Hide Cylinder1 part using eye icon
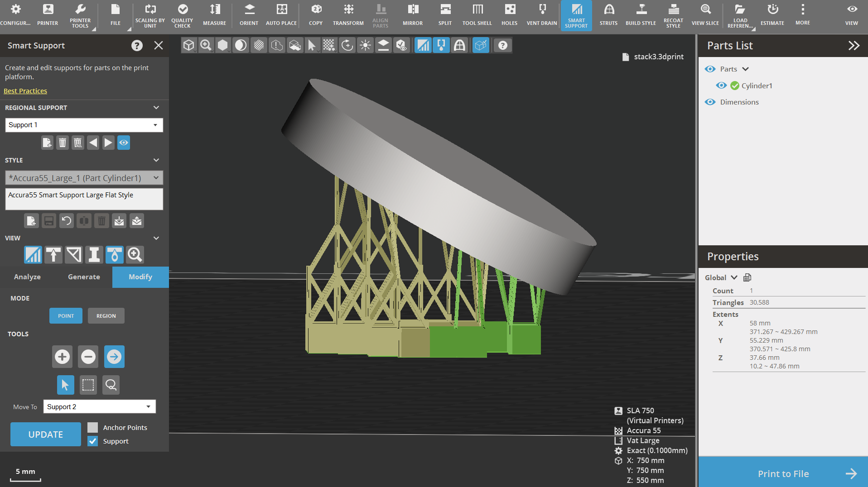Image resolution: width=868 pixels, height=487 pixels. (721, 86)
